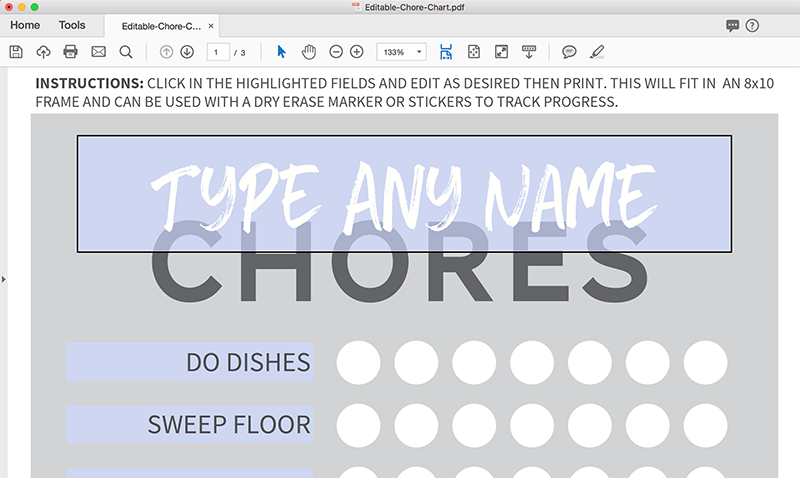Go to next page arrow

(x=187, y=52)
